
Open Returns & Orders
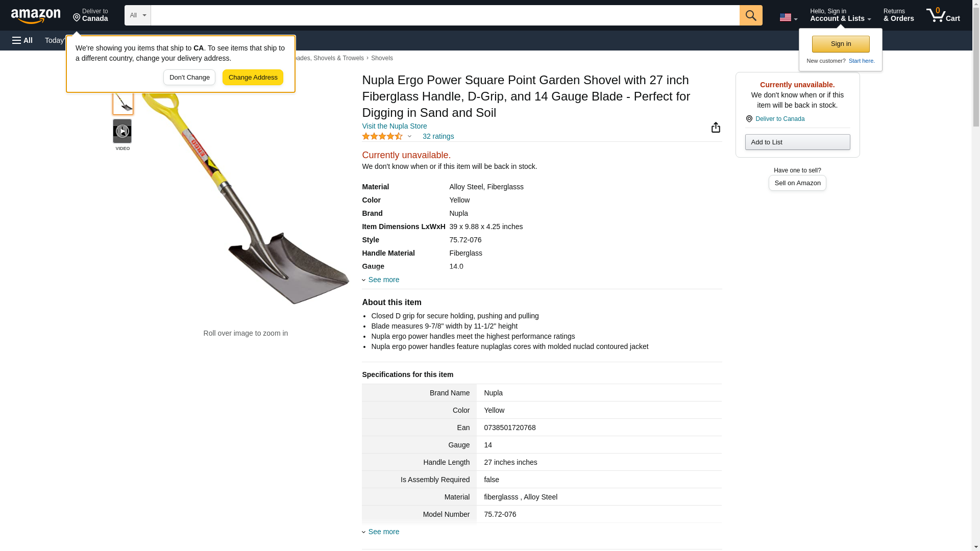898,15
